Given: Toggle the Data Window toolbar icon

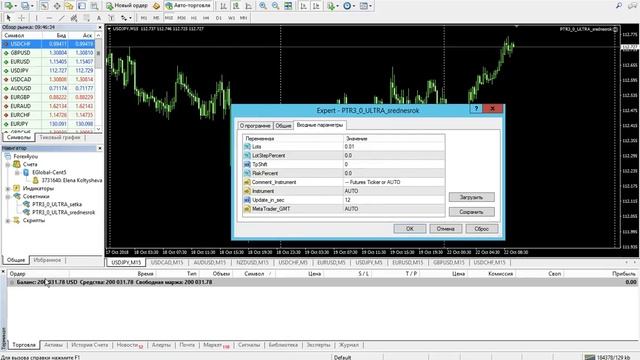Looking at the screenshot, I should point(57,6).
